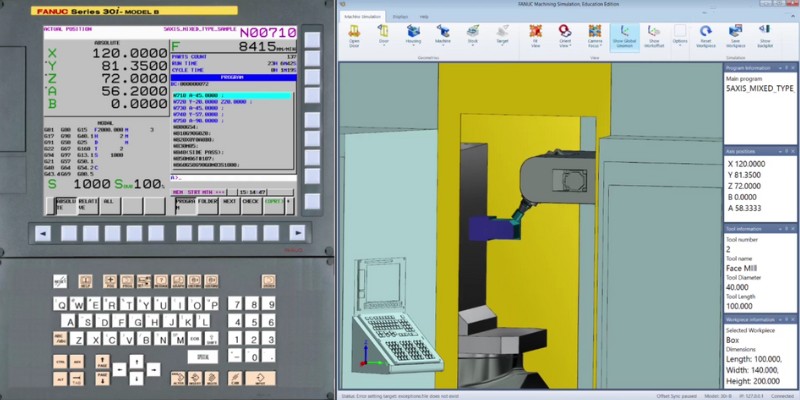Switch to the Machine Simulation ribbon tab
Viewport: 800px width, 400px height.
point(363,17)
